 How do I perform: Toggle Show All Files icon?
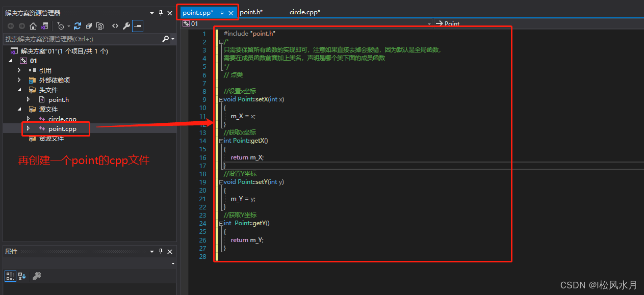tap(100, 26)
